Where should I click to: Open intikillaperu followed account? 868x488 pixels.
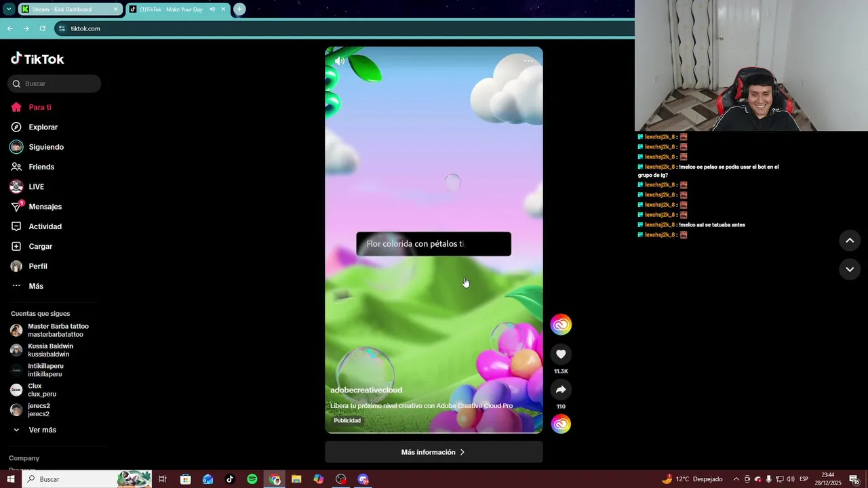[x=37, y=370]
